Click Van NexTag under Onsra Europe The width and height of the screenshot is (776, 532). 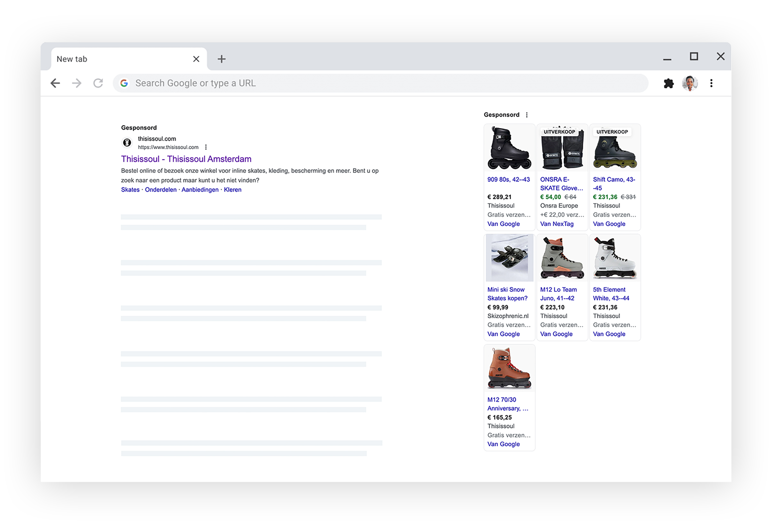557,224
